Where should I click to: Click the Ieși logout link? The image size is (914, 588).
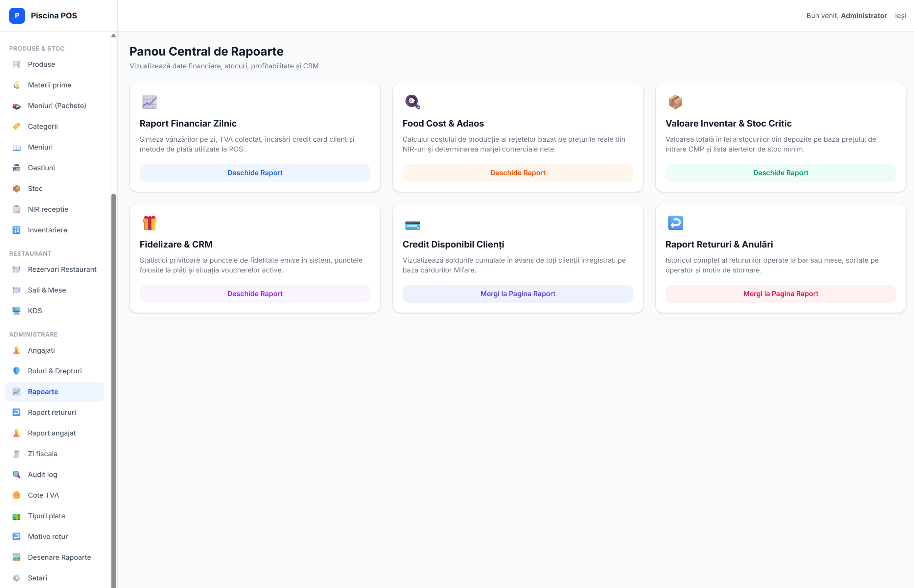900,16
